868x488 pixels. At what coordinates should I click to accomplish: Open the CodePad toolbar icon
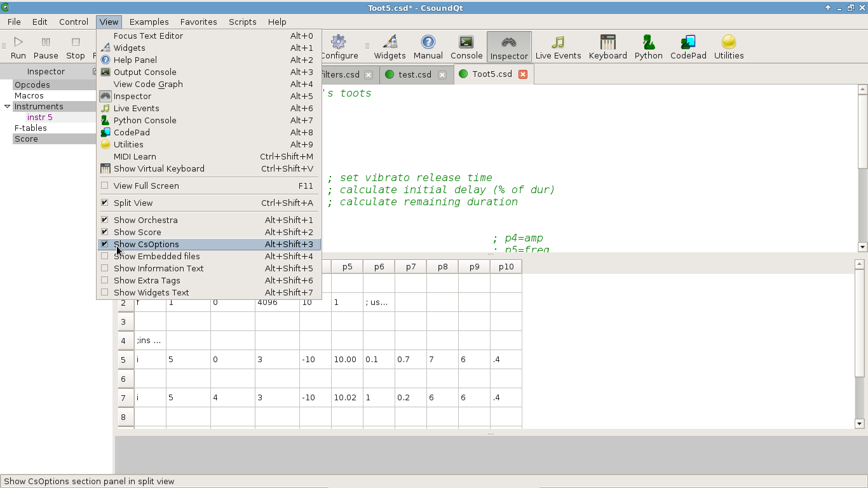688,48
